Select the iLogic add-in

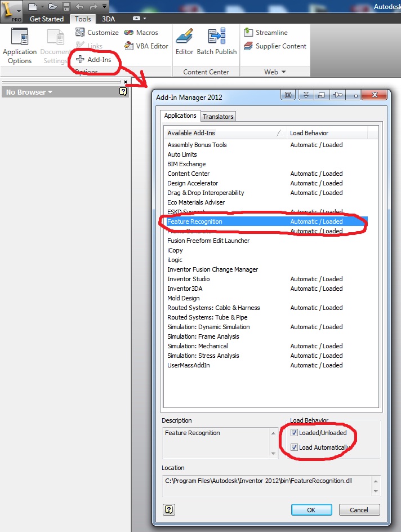click(267, 260)
